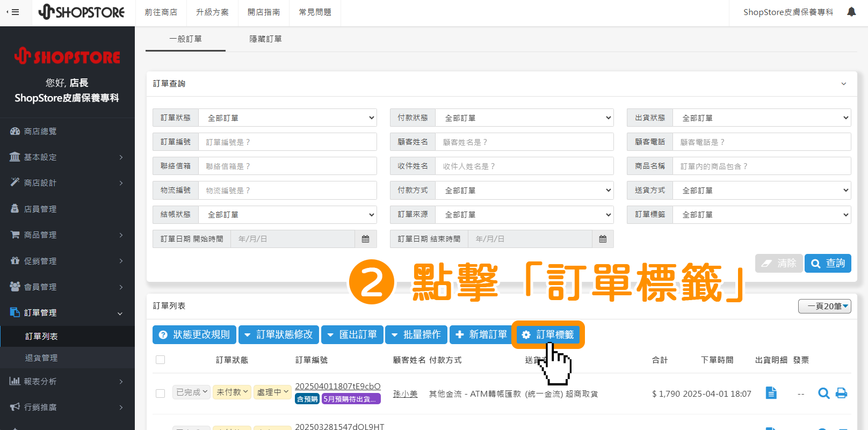Open the 批量操作 dropdown button
868x430 pixels.
[416, 334]
